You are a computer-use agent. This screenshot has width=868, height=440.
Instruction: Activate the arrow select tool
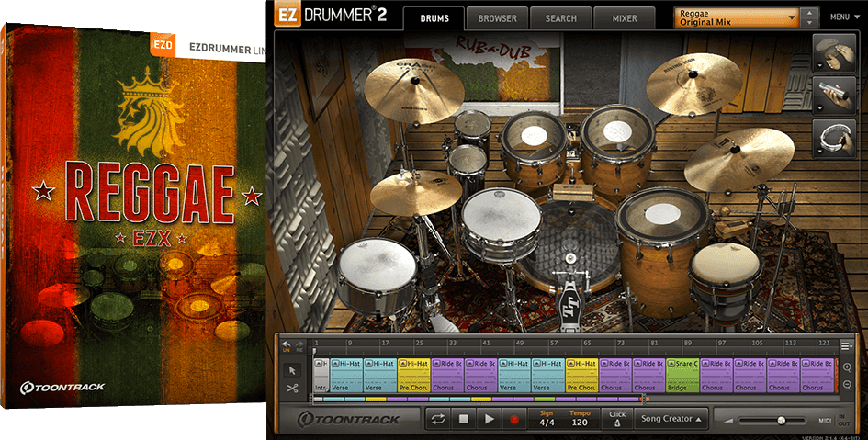(292, 370)
